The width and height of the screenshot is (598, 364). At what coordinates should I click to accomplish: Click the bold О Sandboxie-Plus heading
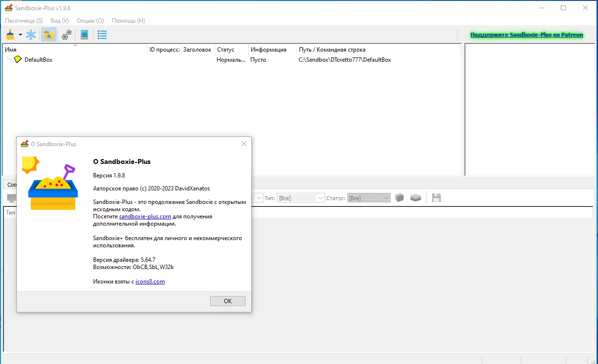pos(122,162)
